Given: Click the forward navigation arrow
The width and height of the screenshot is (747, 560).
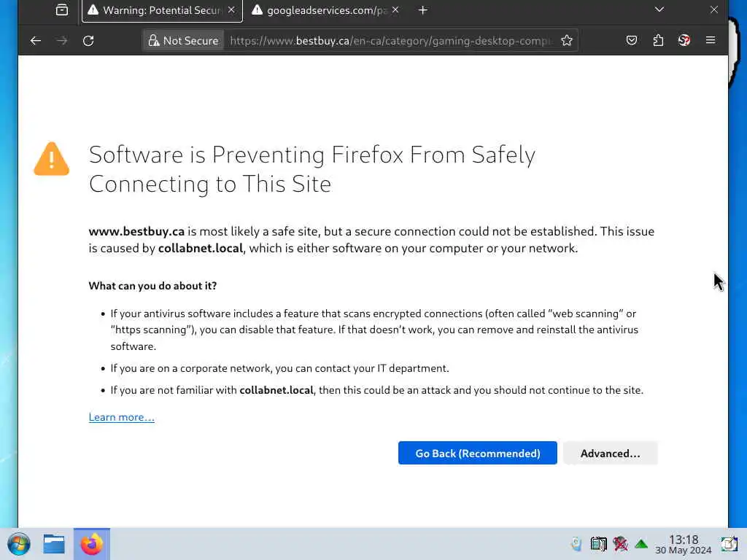Looking at the screenshot, I should 62,41.
